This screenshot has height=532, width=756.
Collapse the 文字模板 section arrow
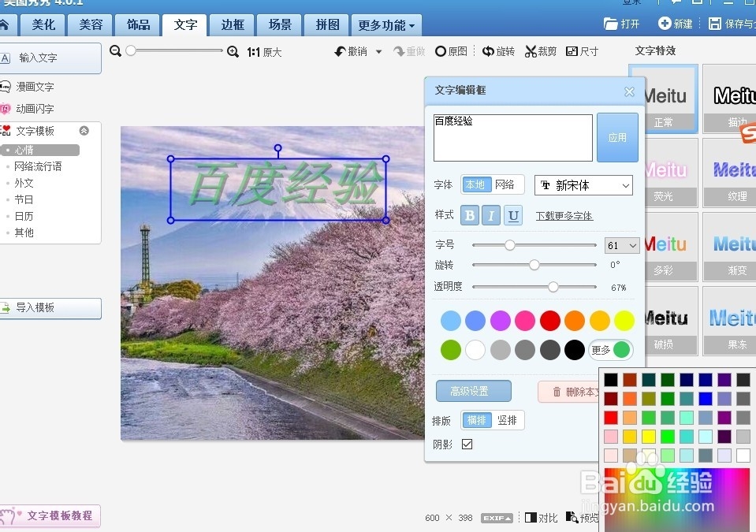[x=85, y=130]
